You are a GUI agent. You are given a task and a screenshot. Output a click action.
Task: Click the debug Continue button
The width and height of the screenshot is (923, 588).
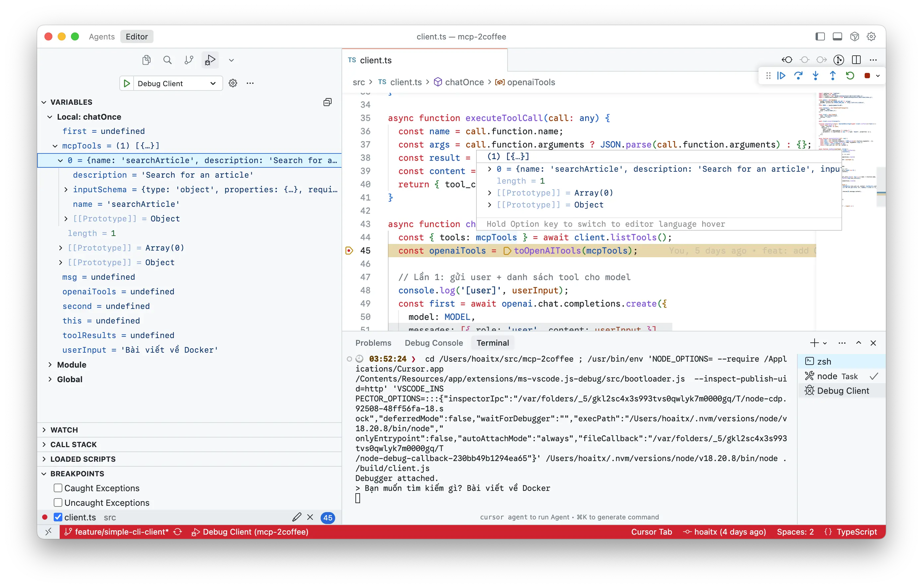point(781,76)
